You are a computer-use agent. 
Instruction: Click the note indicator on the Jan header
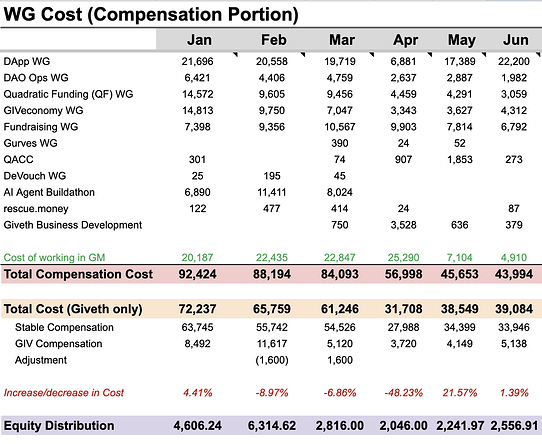pyautogui.click(x=235, y=55)
